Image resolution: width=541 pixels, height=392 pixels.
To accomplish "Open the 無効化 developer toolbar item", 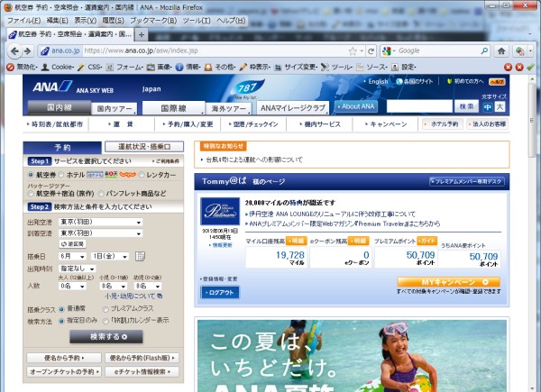I will pyautogui.click(x=22, y=67).
